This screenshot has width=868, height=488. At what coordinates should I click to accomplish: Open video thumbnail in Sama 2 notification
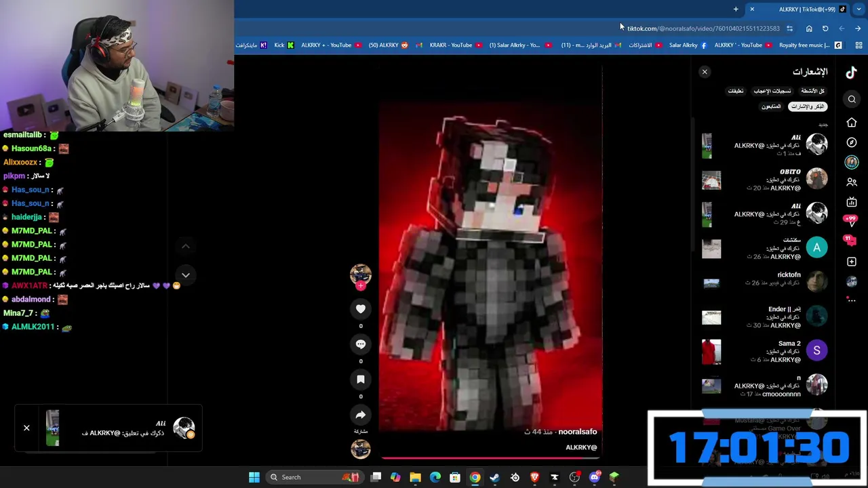tap(711, 352)
